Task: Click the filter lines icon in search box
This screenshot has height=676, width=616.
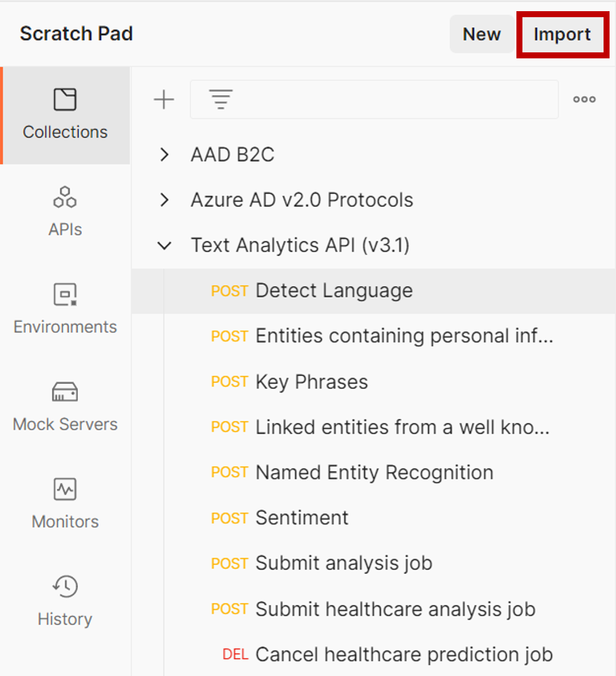Action: [221, 99]
